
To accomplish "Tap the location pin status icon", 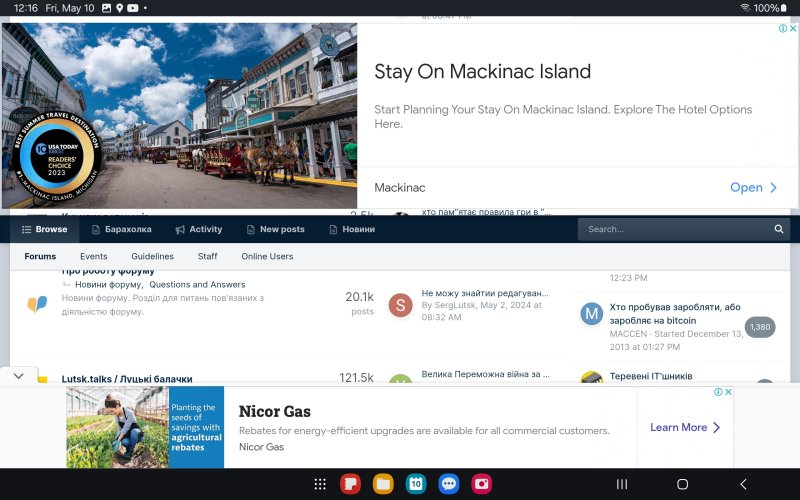I will tap(119, 8).
